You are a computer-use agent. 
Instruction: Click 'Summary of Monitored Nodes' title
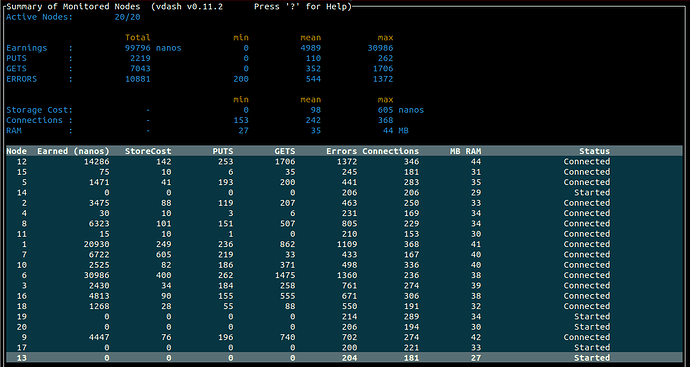(73, 7)
